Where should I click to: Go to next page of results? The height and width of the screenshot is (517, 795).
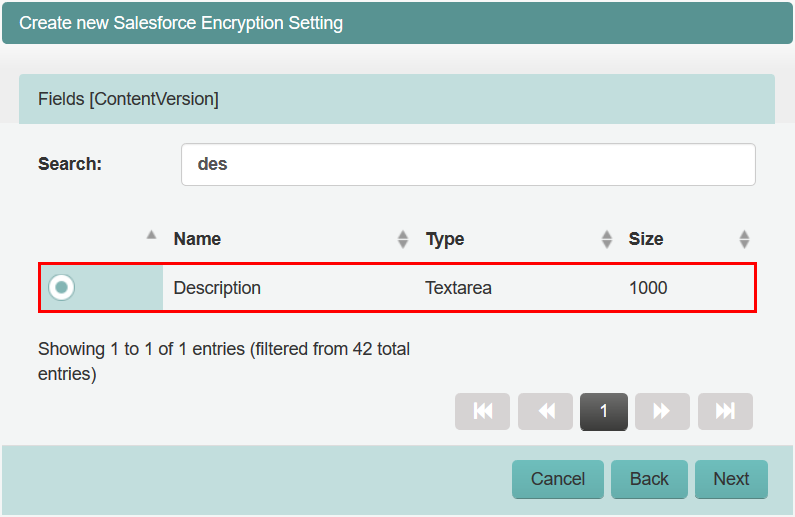662,411
